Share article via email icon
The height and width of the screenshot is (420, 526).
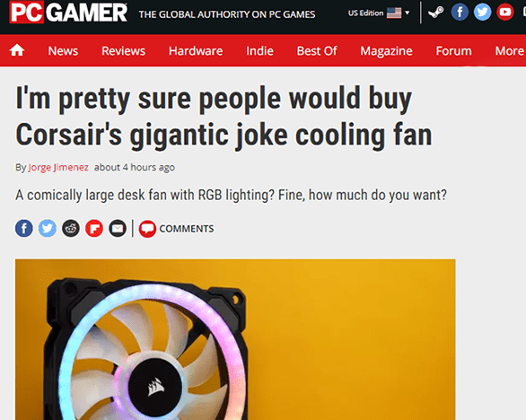118,229
